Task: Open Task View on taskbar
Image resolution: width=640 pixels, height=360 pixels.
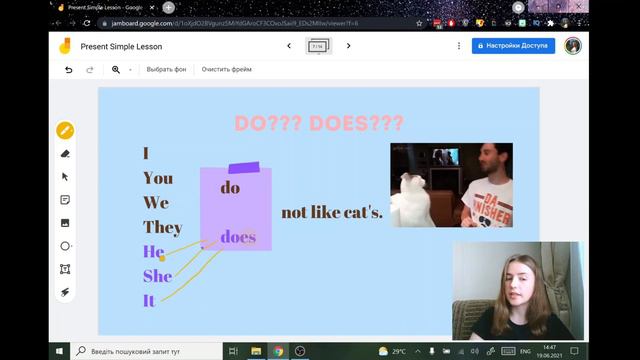Action: click(x=233, y=351)
